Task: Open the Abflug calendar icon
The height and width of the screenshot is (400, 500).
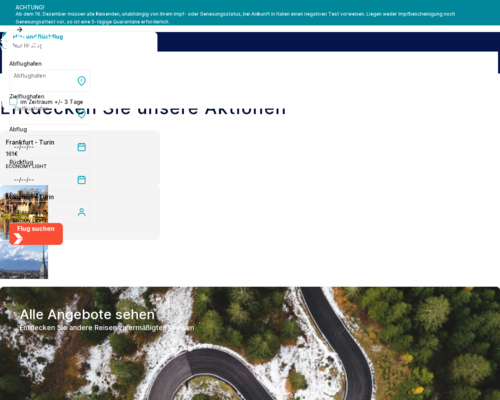Action: pos(82,147)
